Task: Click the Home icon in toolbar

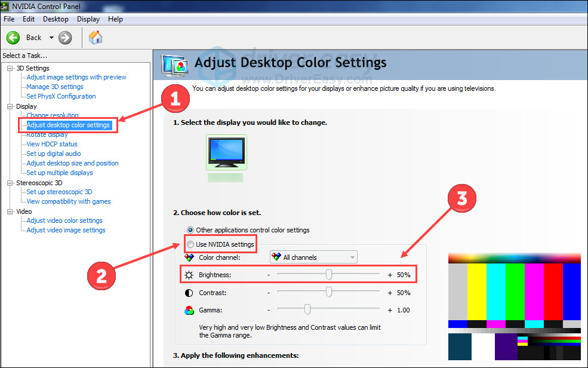Action: point(96,38)
